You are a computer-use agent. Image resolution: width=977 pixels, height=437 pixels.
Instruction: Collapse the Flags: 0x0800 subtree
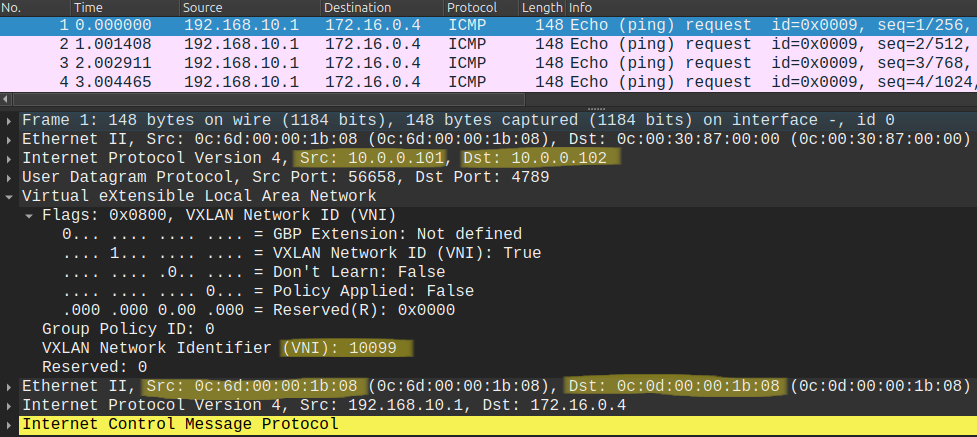tap(29, 216)
